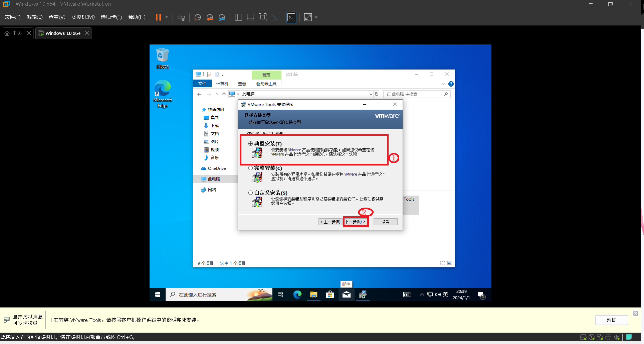Show hidden tray icons chevron
Viewport: 644px width, 344px height.
(422, 295)
